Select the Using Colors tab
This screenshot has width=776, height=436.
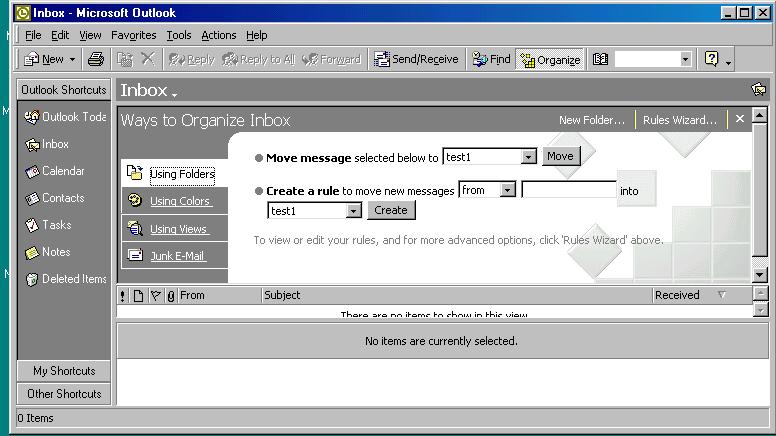click(x=175, y=201)
